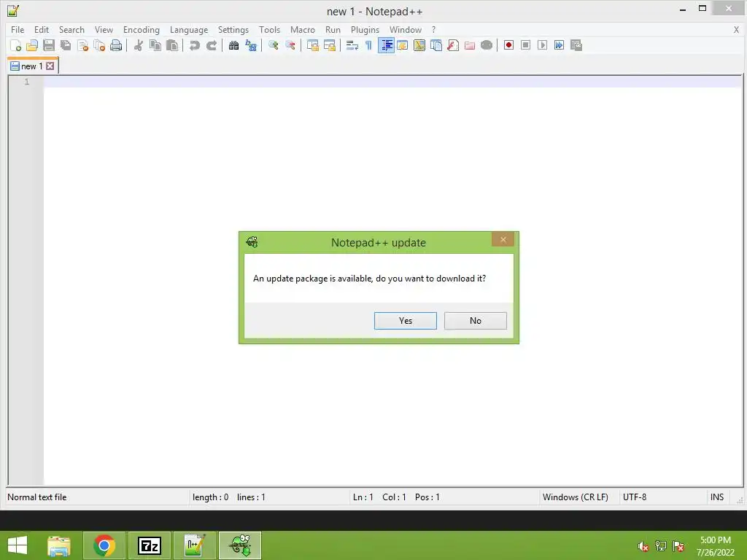
Task: Click line 1 in the editor
Action: 392,82
